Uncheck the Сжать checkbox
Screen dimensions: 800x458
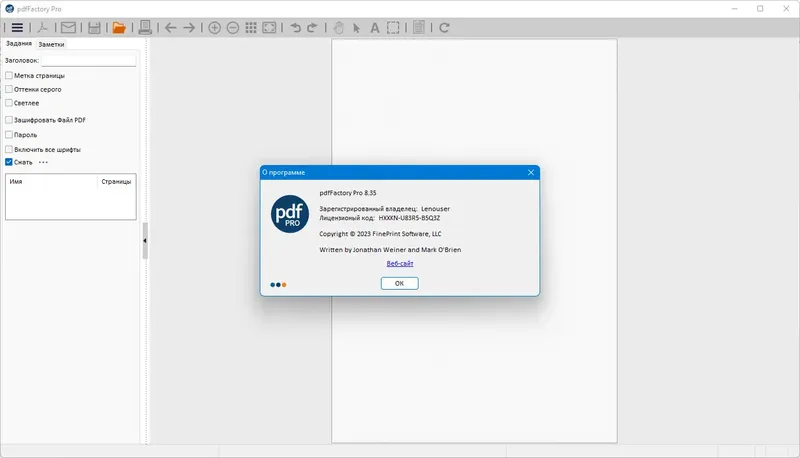point(9,162)
